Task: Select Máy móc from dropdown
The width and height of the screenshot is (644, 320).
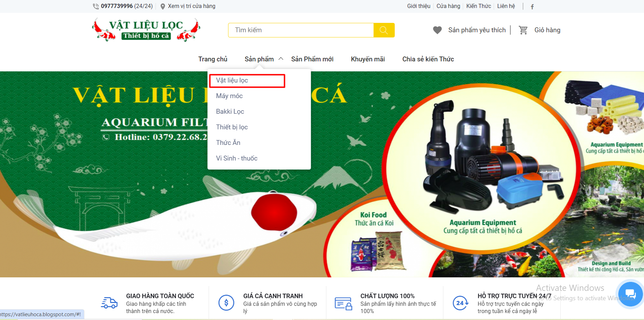Action: click(x=229, y=96)
